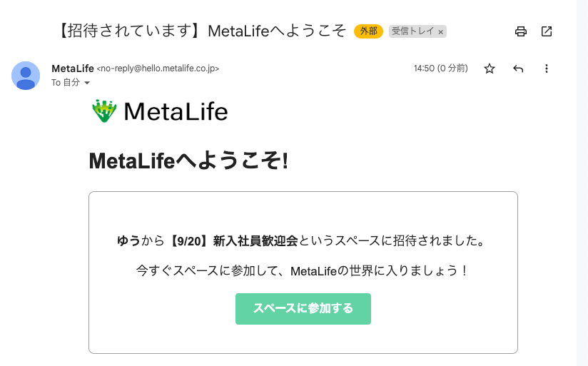
Task: Select the 受信トレイ label chip
Action: [x=412, y=31]
